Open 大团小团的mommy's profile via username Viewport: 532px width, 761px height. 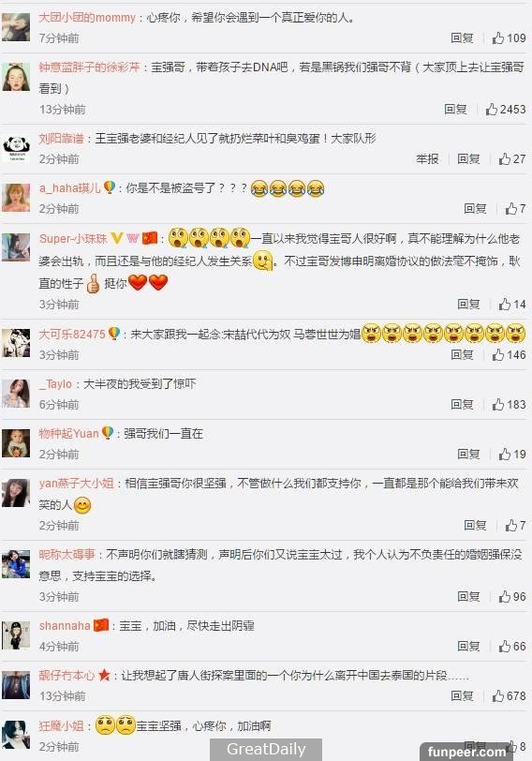(x=87, y=18)
